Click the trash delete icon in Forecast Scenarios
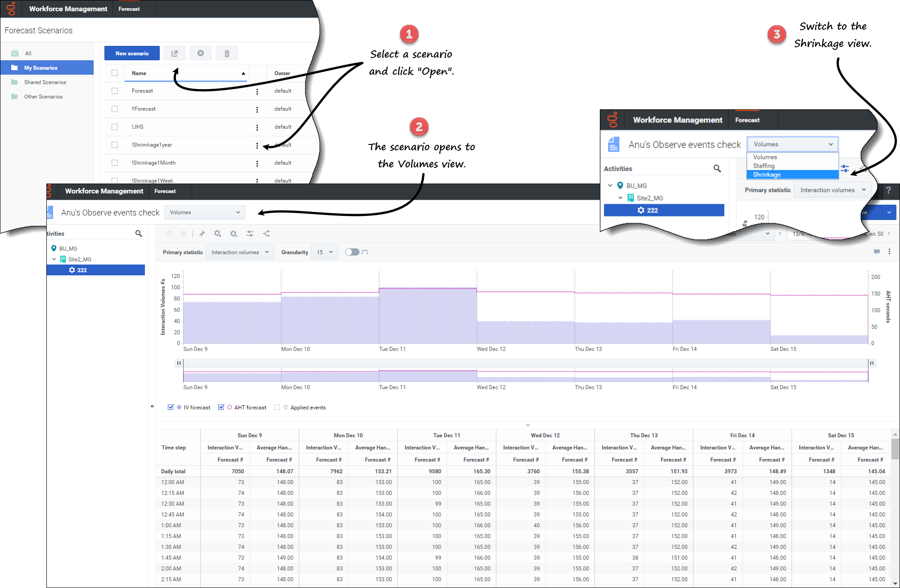 (x=227, y=53)
